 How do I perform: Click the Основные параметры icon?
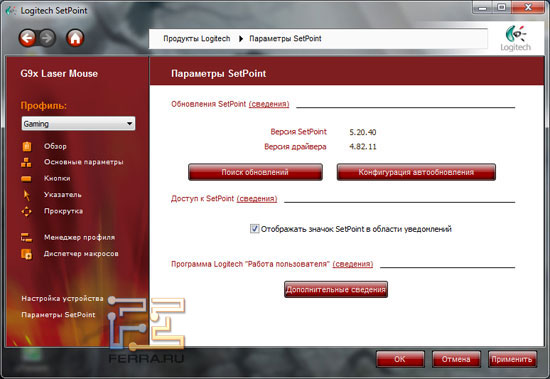pos(26,162)
